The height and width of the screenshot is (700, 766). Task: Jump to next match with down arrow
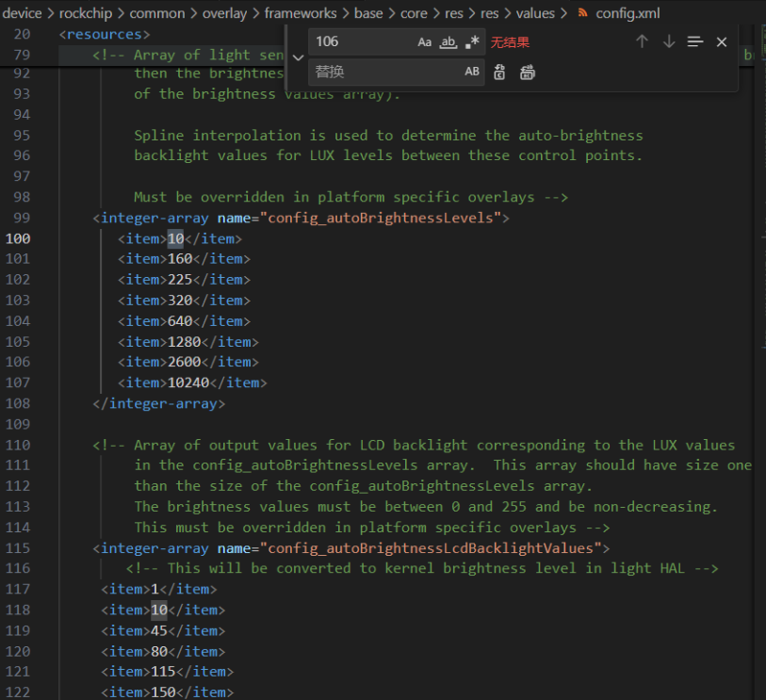coord(669,42)
